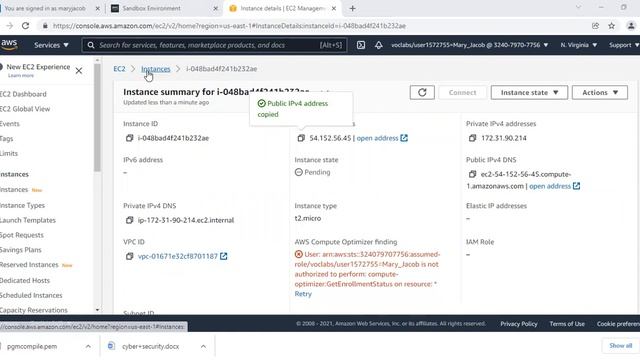Select the Instance details EC2 tab
640x360 pixels.
pos(282,8)
